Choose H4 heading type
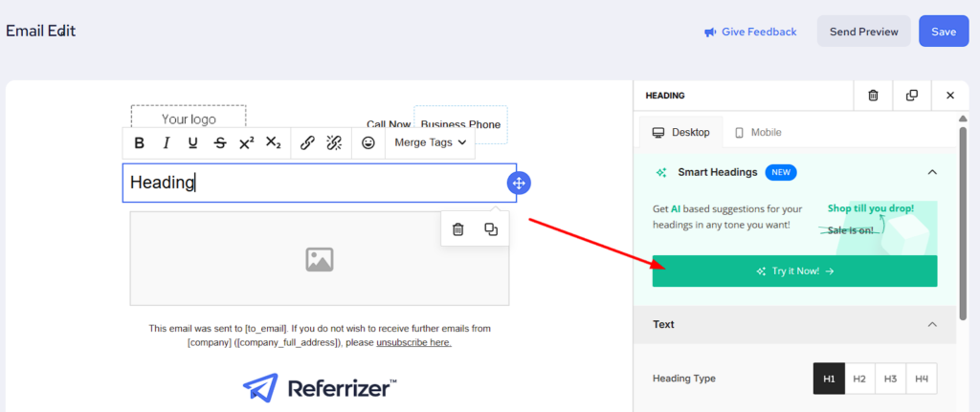The height and width of the screenshot is (412, 980). (922, 379)
